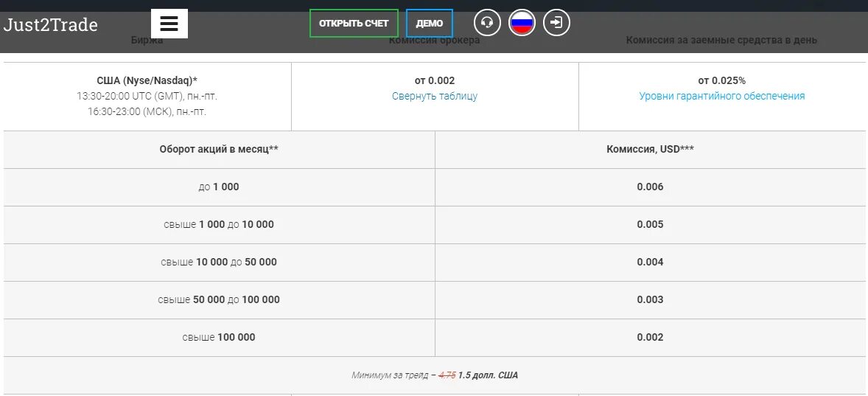Click 'свыше 1 000 до 10 000' row
Image resolution: width=868 pixels, height=396 pixels.
click(219, 224)
